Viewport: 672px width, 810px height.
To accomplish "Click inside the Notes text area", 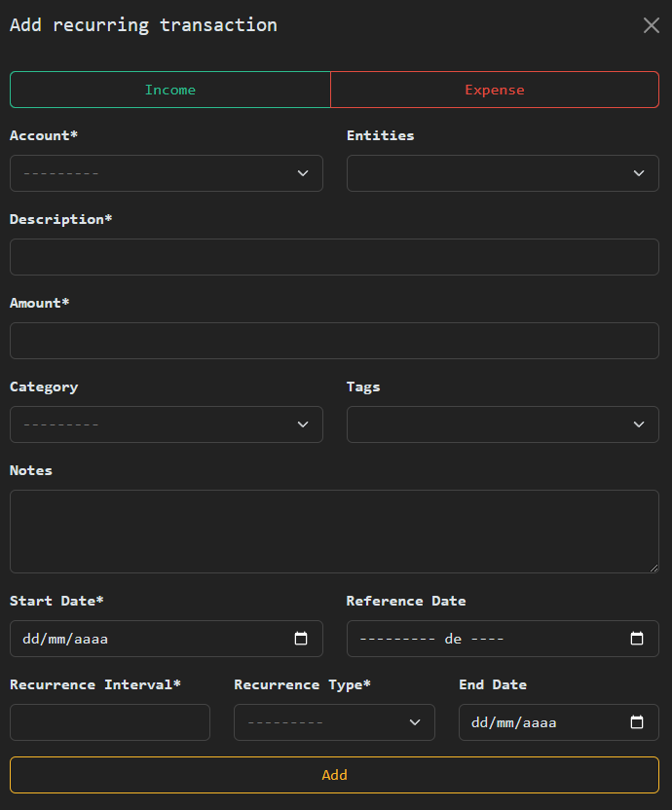I will click(334, 532).
